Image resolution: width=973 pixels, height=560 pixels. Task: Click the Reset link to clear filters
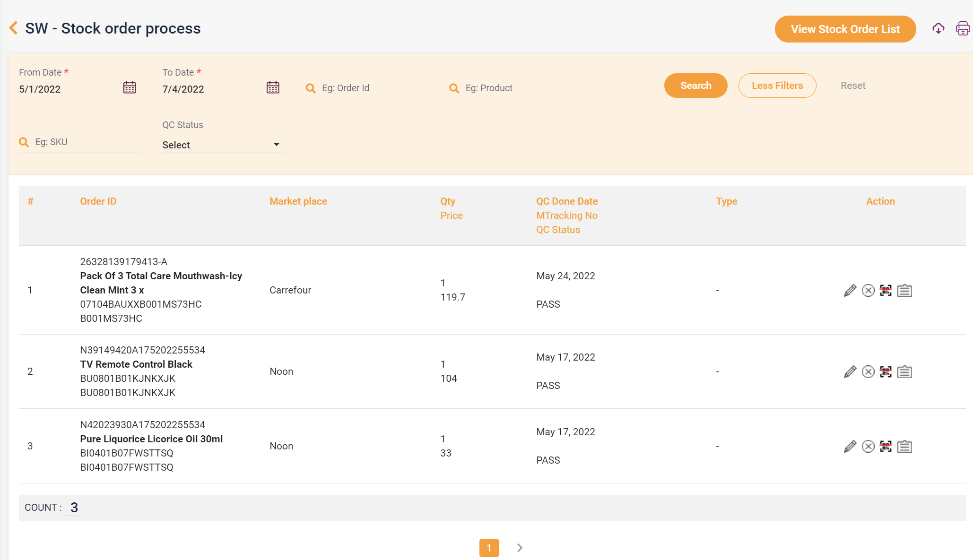coord(853,86)
